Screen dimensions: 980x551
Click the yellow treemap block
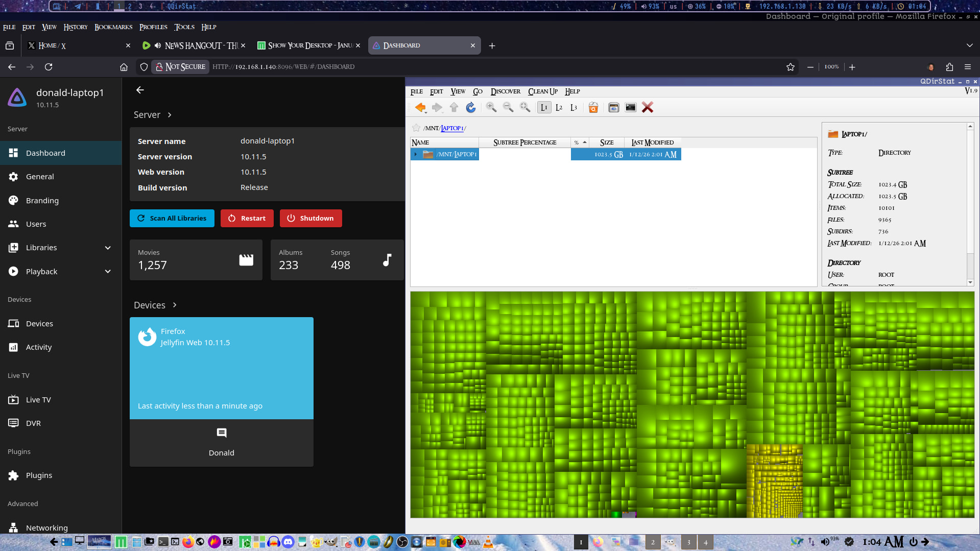(774, 480)
